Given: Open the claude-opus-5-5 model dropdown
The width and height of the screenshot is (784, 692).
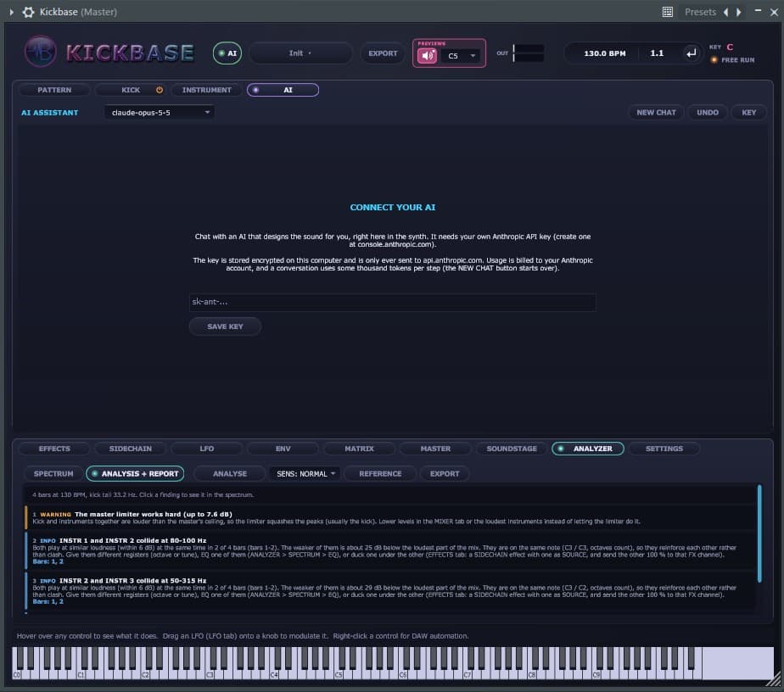Looking at the screenshot, I should click(159, 113).
